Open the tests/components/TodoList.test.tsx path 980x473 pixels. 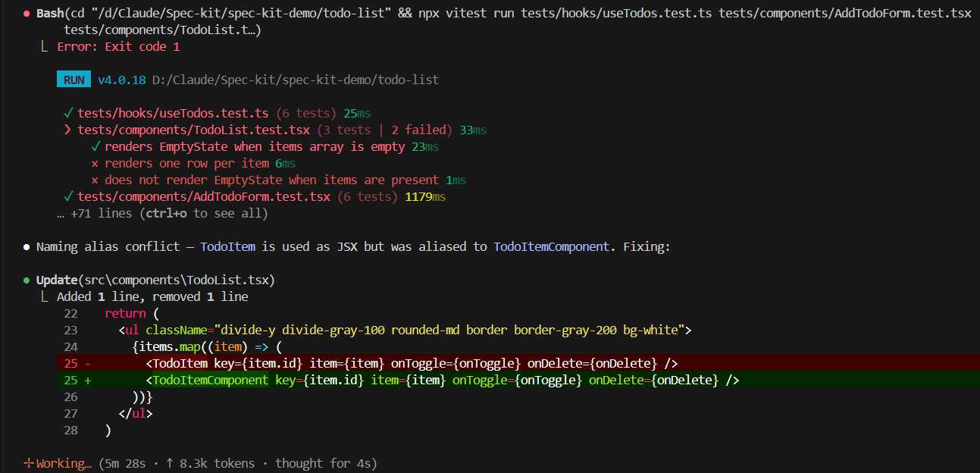coord(193,130)
